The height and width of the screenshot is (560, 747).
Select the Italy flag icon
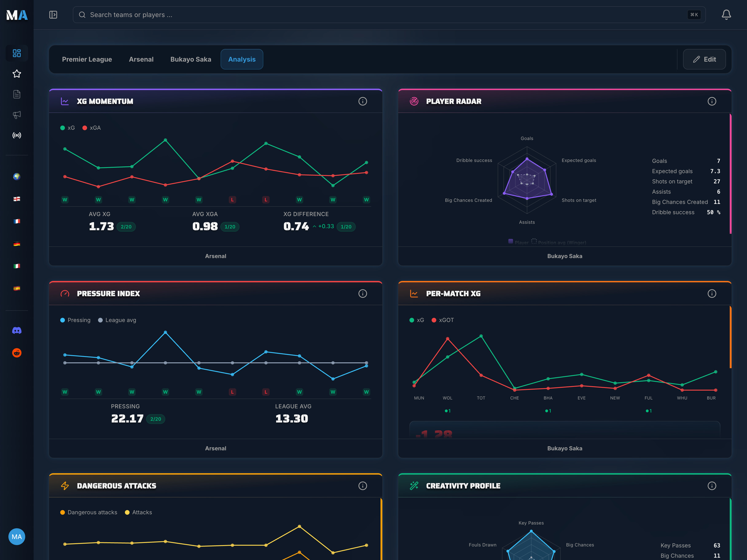[x=17, y=266]
